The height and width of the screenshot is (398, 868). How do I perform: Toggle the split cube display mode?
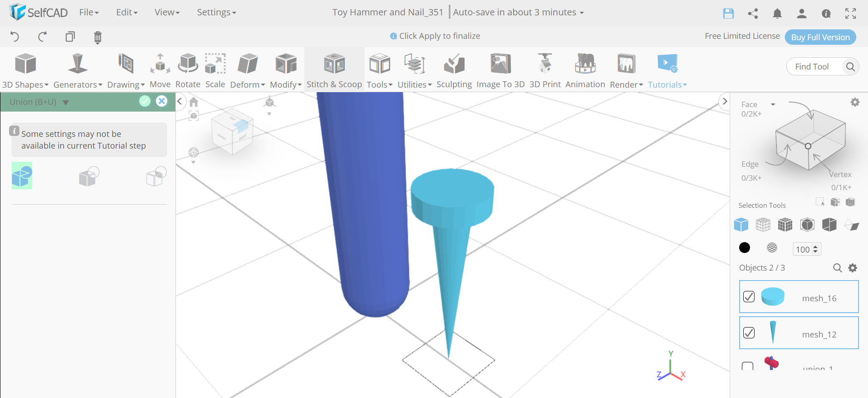830,225
